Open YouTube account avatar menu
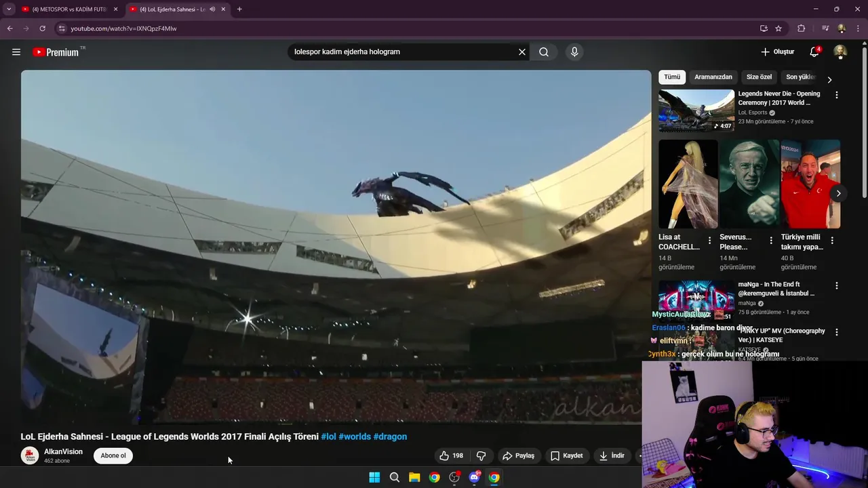Screen dimensions: 868x488 point(840,52)
